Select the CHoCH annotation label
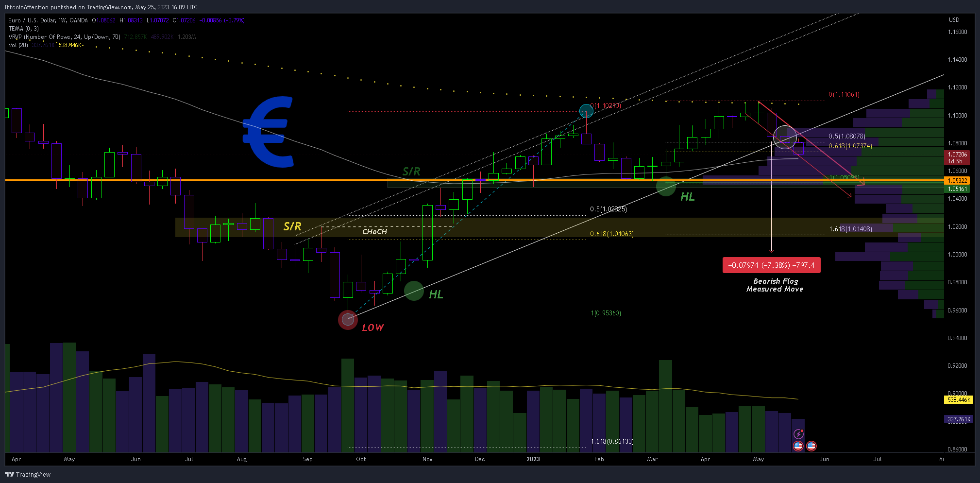 point(374,232)
